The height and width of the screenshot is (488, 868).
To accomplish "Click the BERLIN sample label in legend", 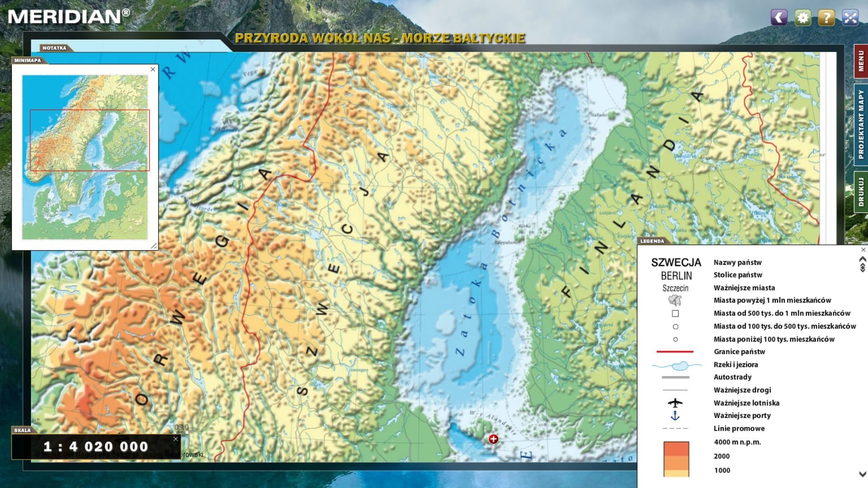I will tap(676, 276).
